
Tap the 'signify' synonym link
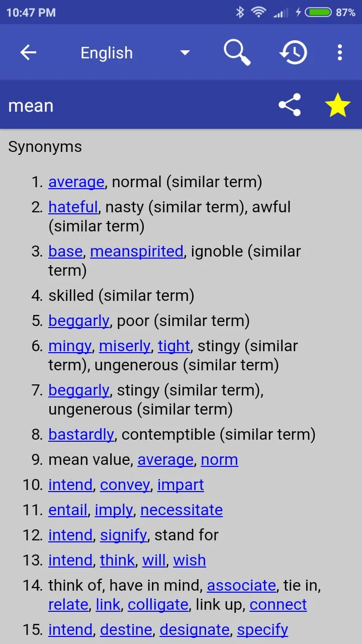[124, 535]
